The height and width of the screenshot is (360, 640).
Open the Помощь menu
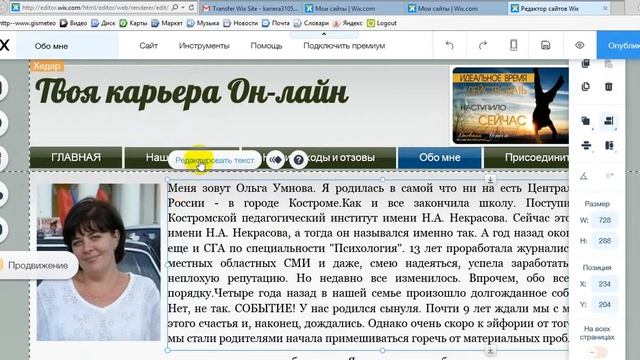pyautogui.click(x=266, y=46)
